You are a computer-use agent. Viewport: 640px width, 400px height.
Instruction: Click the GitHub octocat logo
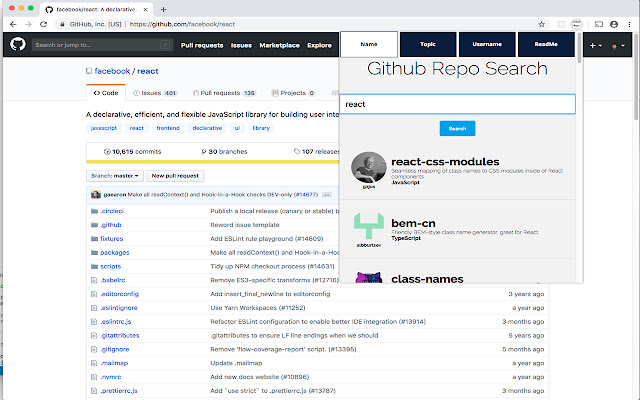pyautogui.click(x=18, y=44)
